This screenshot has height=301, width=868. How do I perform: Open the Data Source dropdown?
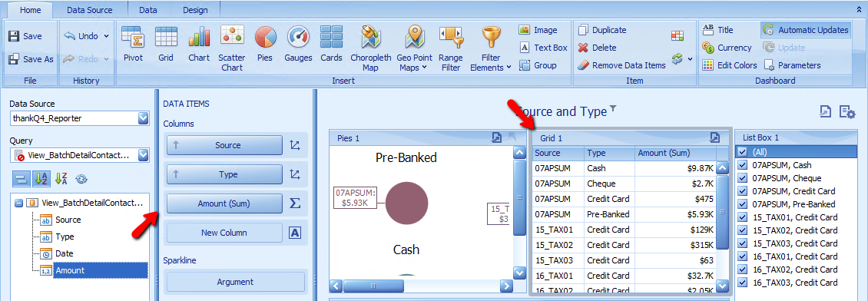pos(144,117)
